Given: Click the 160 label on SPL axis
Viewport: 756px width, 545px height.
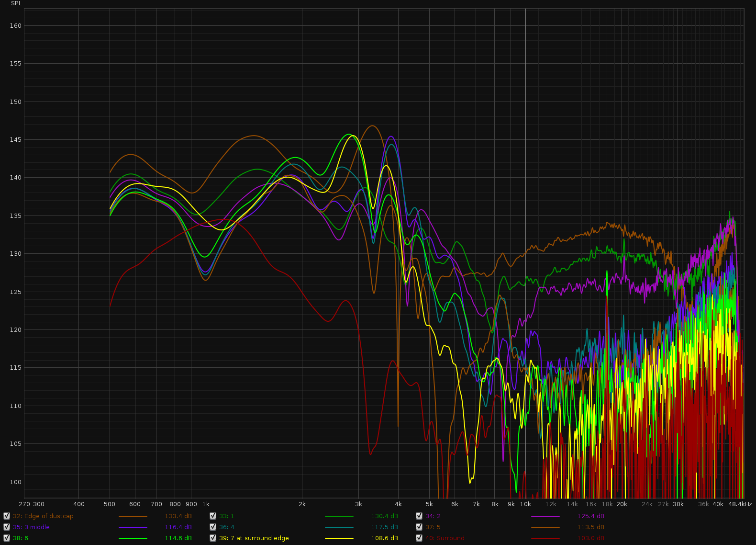Looking at the screenshot, I should pyautogui.click(x=16, y=26).
